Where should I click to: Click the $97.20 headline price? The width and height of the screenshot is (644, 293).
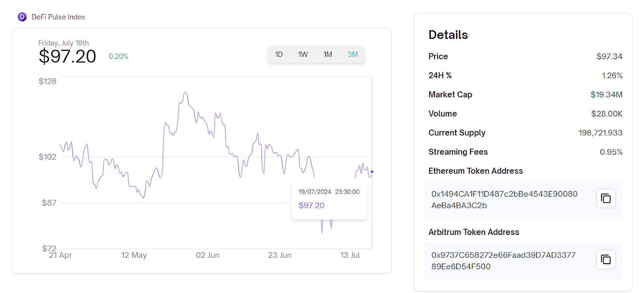pyautogui.click(x=67, y=56)
